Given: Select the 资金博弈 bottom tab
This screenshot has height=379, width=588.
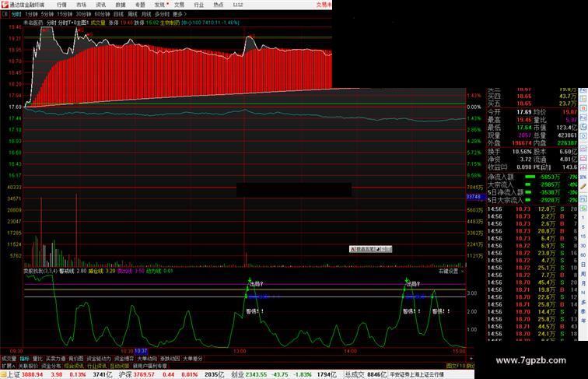Looking at the screenshot, I should (x=124, y=359).
